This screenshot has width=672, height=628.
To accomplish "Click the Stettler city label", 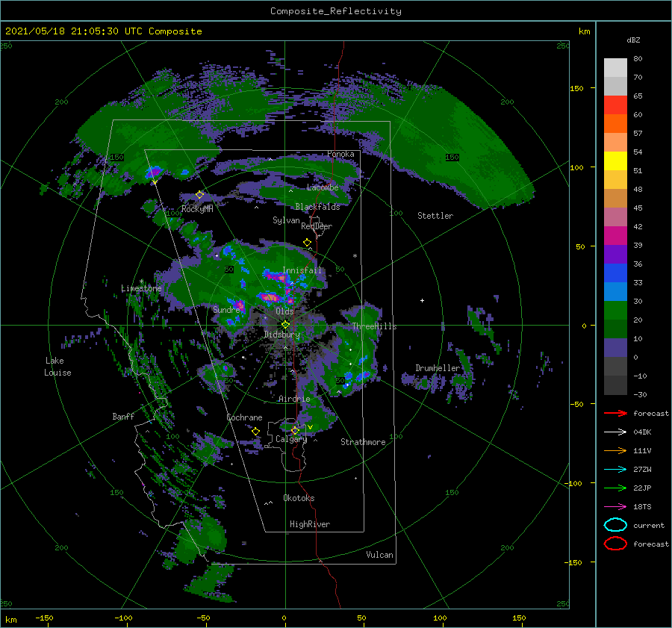I will tap(435, 216).
